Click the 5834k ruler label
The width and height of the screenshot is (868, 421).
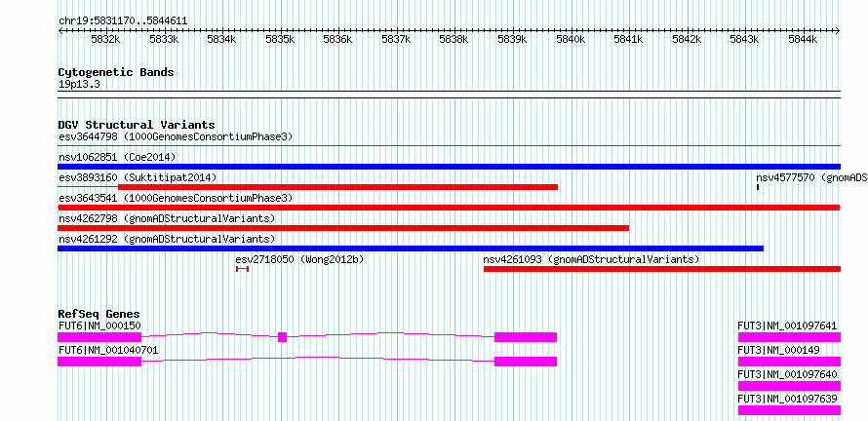(x=222, y=40)
